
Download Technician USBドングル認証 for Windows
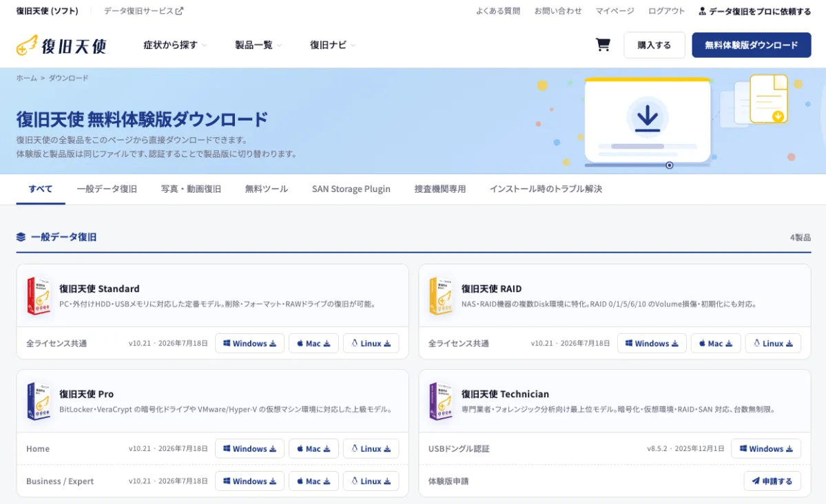[766, 449]
